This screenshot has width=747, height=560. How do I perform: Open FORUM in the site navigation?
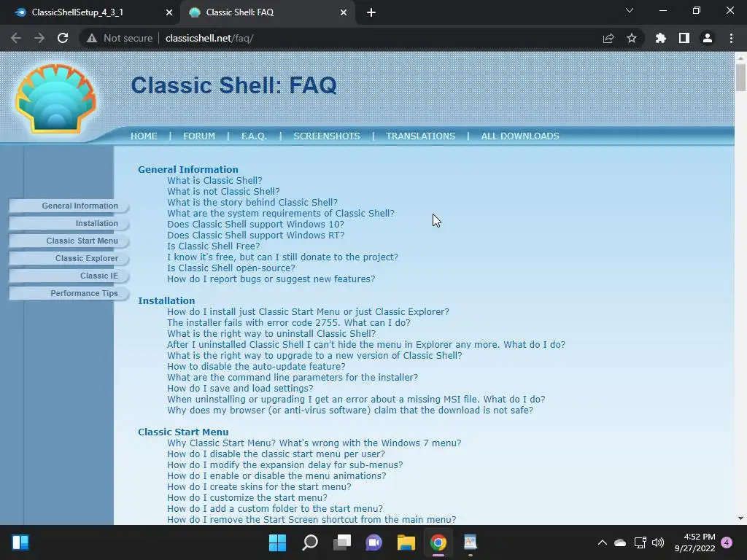pos(199,136)
